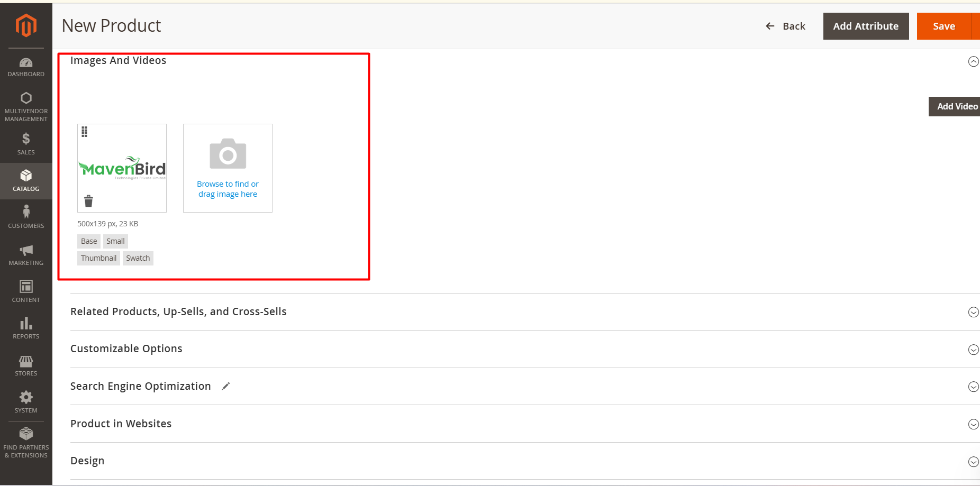This screenshot has height=486, width=980.
Task: Save the new product
Action: [x=944, y=26]
